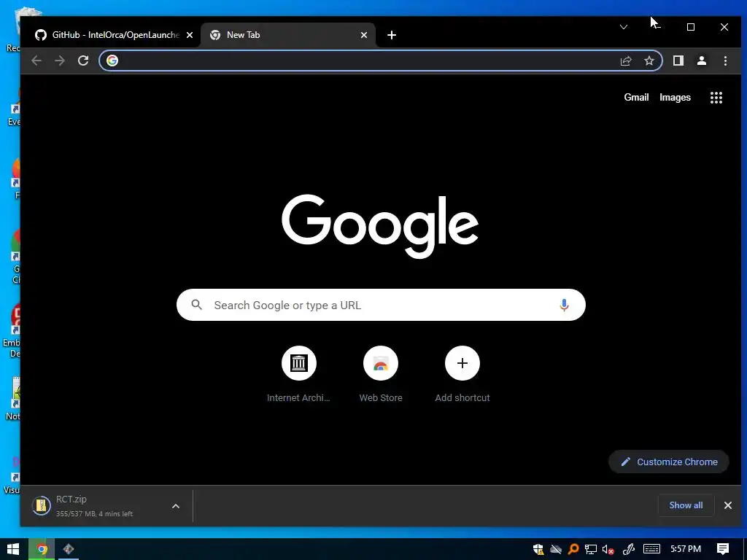Click the pen workspace tray icon
747x560 pixels.
[628, 549]
